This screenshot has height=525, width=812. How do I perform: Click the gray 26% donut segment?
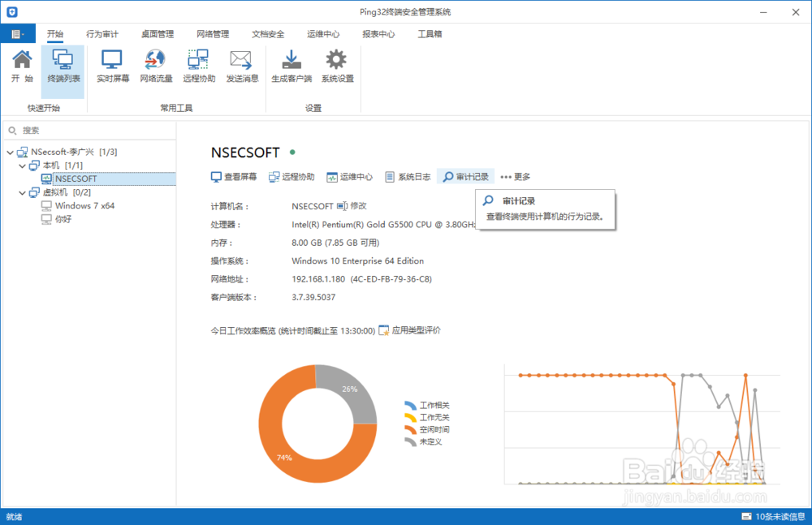(x=348, y=389)
